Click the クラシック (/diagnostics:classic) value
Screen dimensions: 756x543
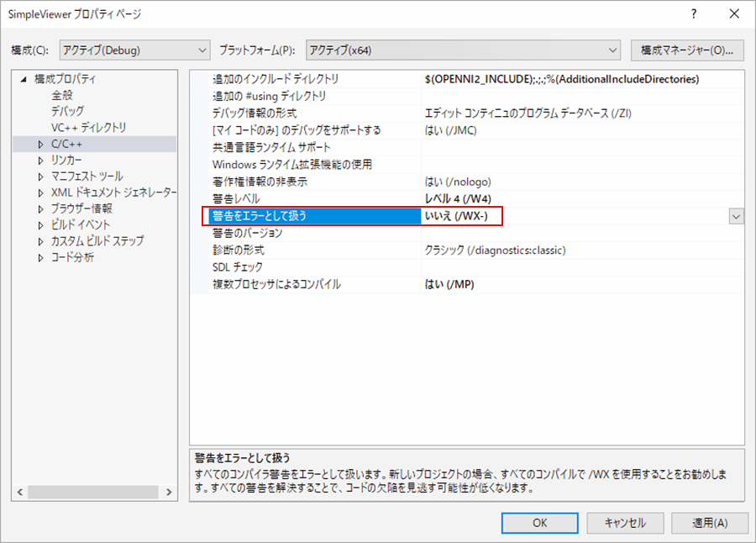tap(495, 250)
